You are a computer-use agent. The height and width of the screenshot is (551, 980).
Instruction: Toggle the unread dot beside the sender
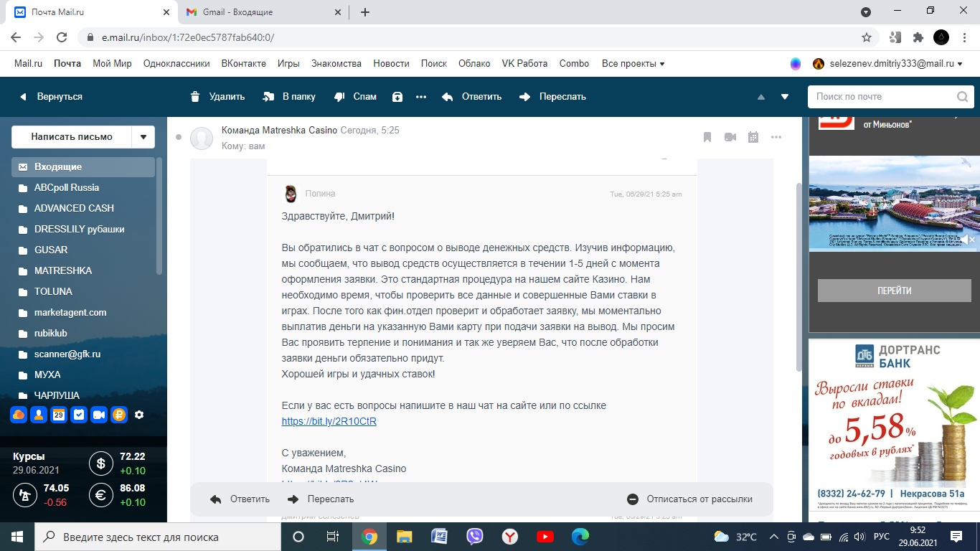pyautogui.click(x=178, y=137)
